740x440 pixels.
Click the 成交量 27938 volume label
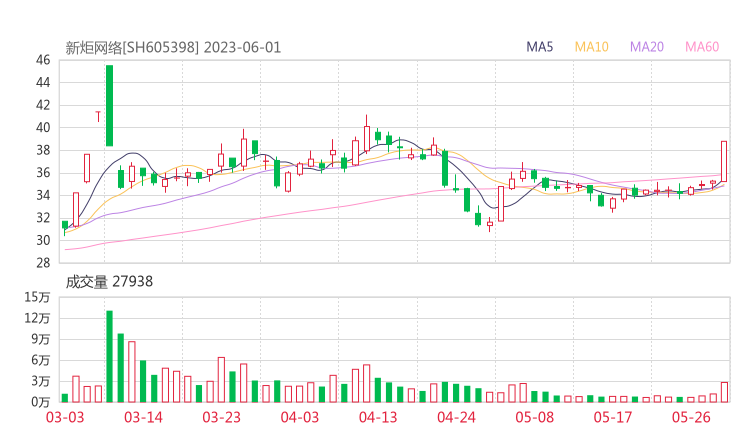[x=109, y=282]
